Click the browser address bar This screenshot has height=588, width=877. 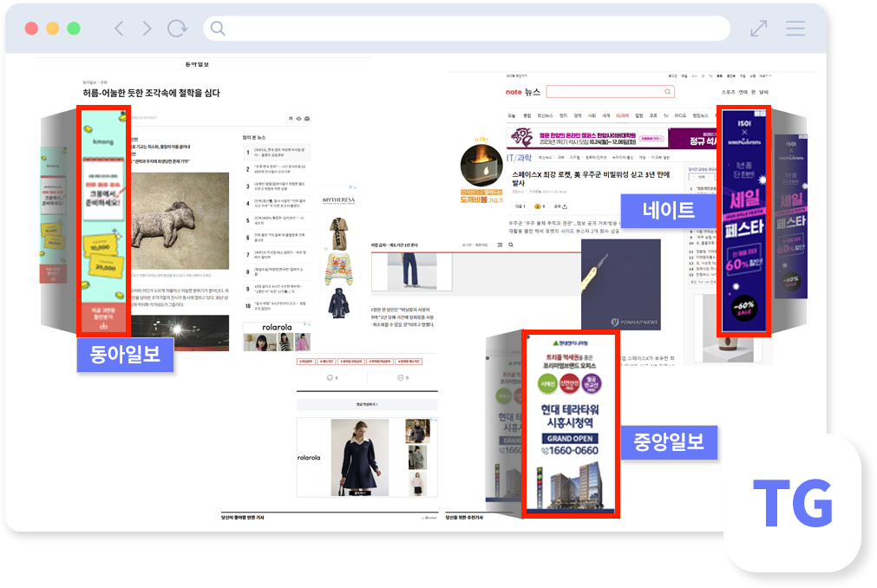[x=467, y=29]
